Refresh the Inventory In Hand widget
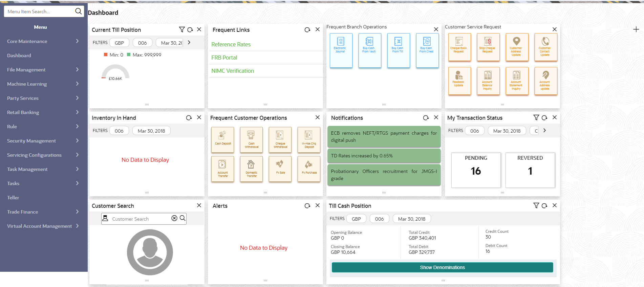 pos(189,118)
